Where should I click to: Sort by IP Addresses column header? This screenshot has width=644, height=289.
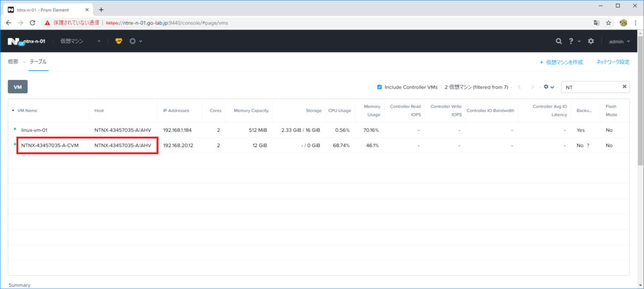click(176, 110)
